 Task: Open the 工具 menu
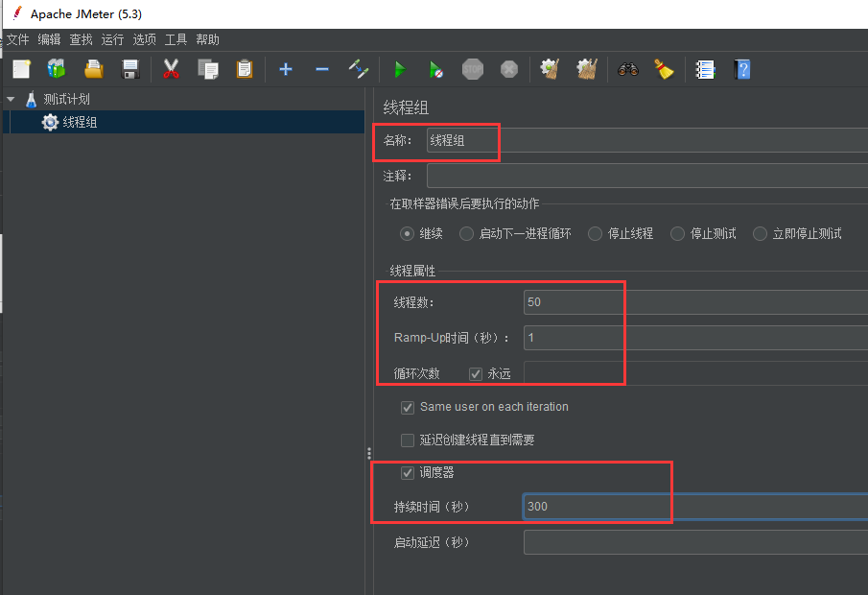point(176,40)
